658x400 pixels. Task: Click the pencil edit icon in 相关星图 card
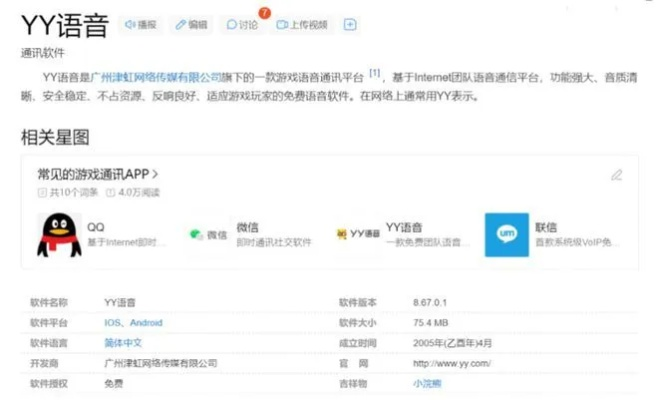[616, 175]
